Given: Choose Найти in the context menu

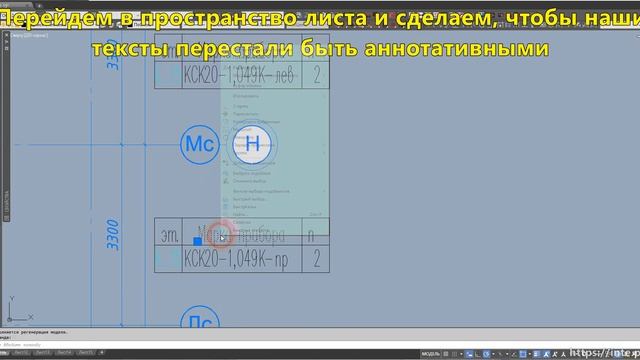Looking at the screenshot, I should pos(239,214).
